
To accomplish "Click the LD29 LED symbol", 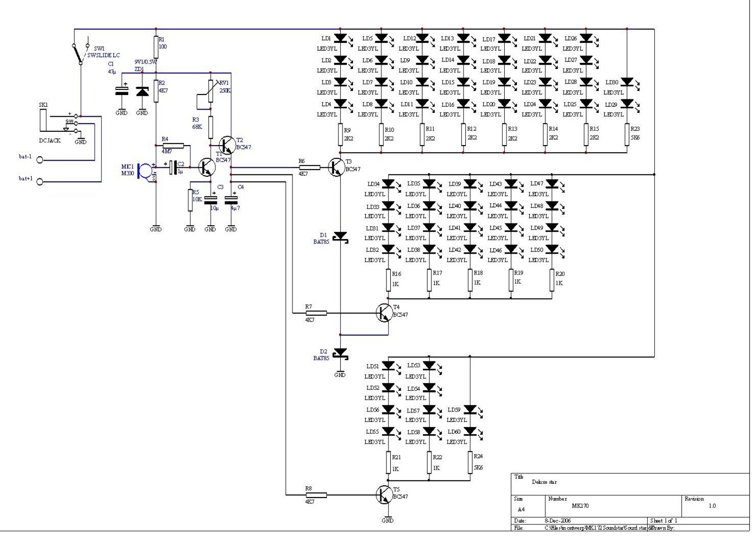I will click(629, 104).
